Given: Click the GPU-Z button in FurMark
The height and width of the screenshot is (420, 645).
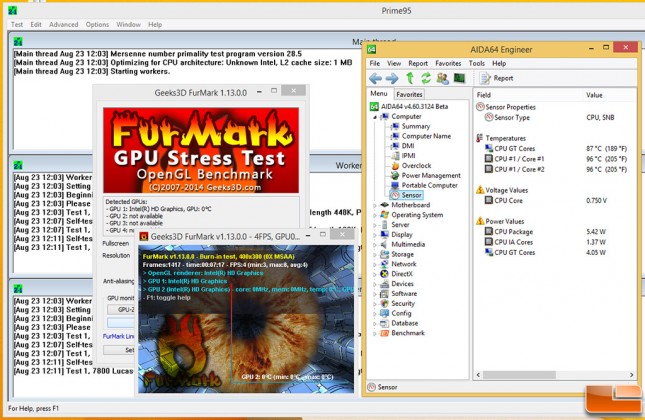Looking at the screenshot, I should tap(121, 309).
